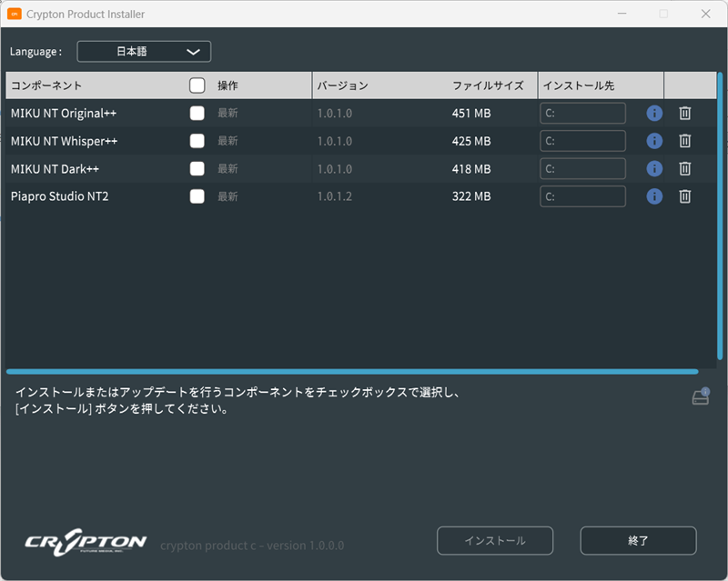Click install path field for MIKU NT Original++
728x581 pixels.
point(582,114)
